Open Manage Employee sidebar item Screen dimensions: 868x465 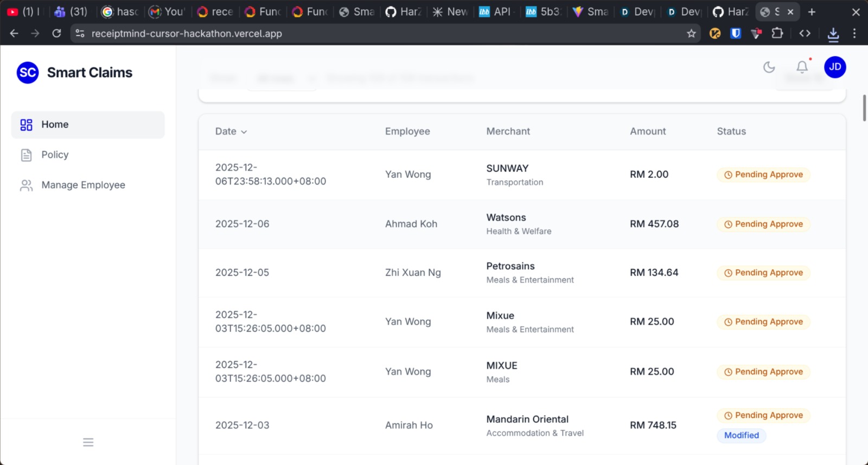click(x=88, y=186)
